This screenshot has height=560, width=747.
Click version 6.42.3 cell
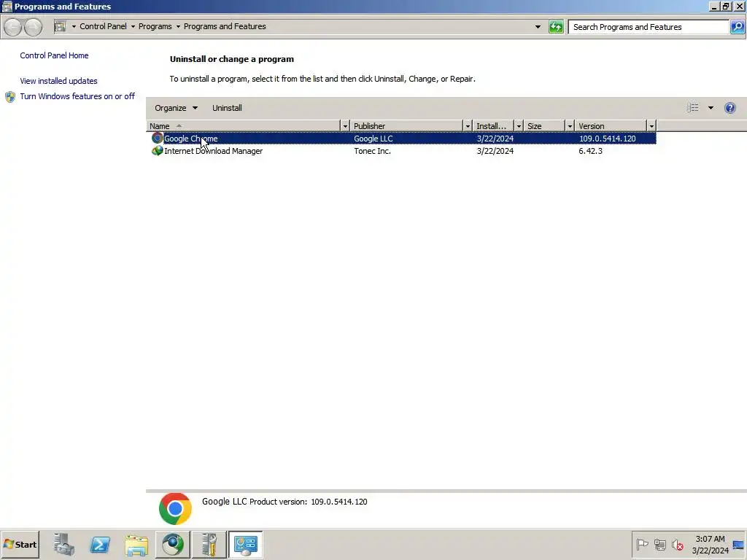590,151
